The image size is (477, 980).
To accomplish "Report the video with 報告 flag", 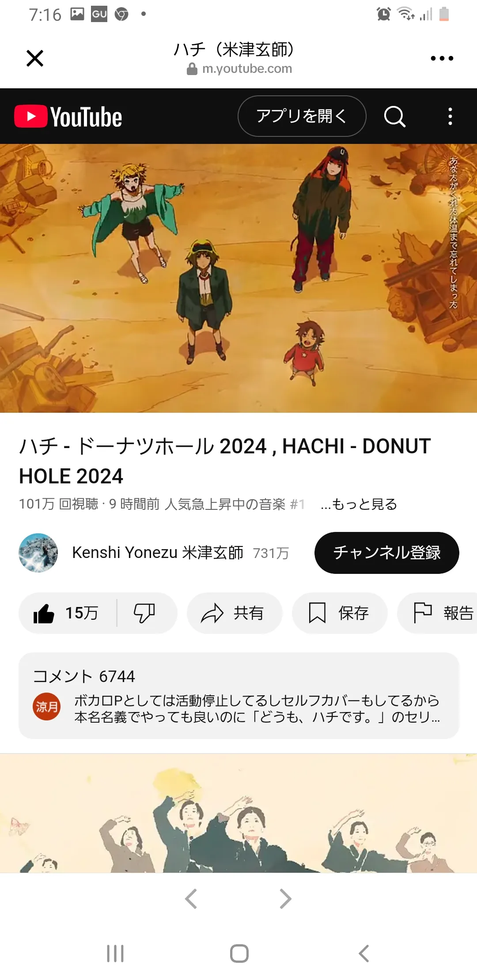I will coord(437,613).
